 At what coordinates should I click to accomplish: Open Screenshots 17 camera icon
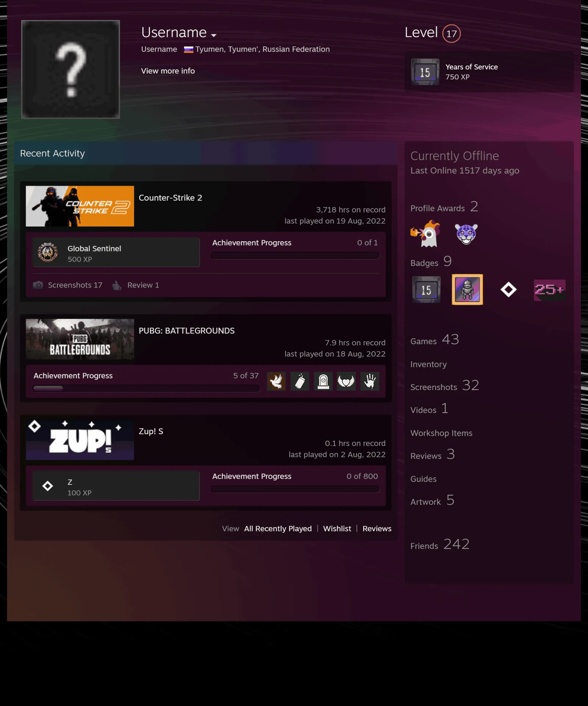point(38,285)
